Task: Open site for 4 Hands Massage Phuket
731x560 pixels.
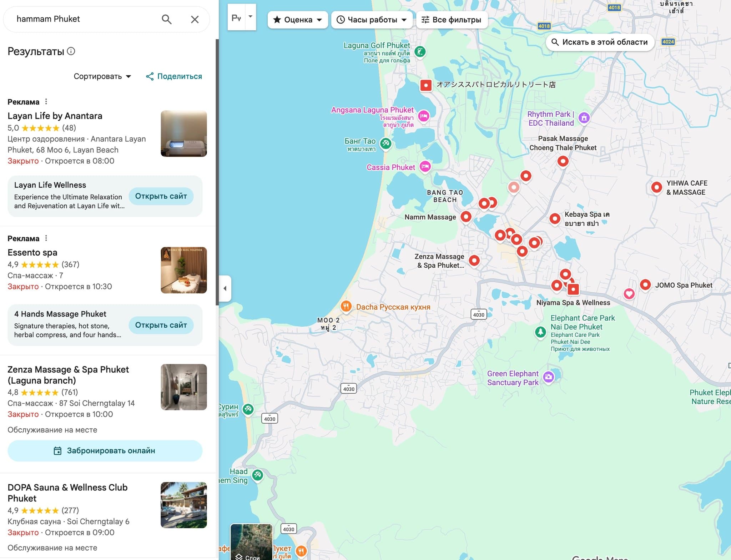Action: click(161, 325)
